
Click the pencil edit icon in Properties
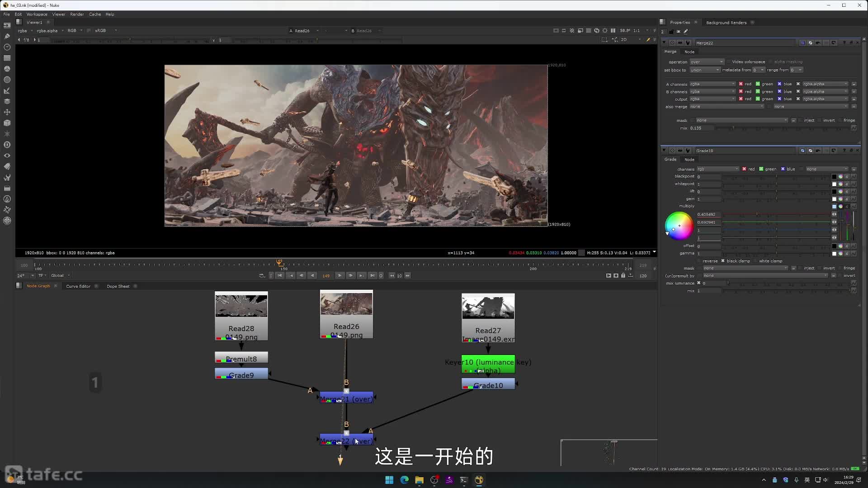686,32
